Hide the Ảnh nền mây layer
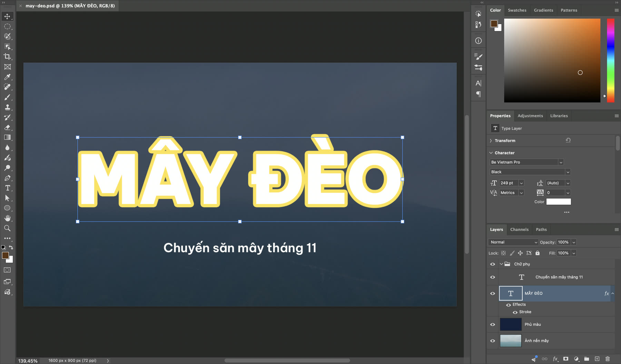This screenshot has height=364, width=621. click(x=493, y=341)
